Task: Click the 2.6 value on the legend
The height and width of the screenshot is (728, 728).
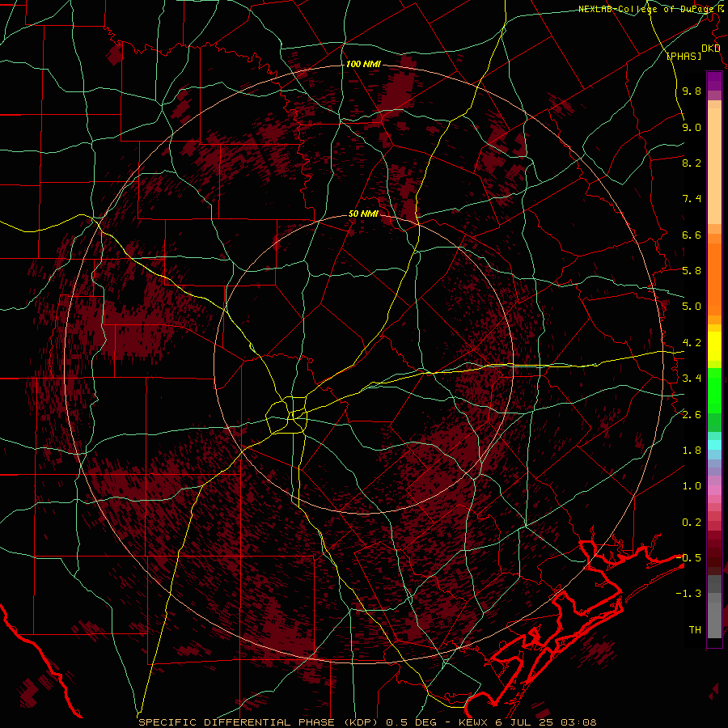Action: [692, 415]
